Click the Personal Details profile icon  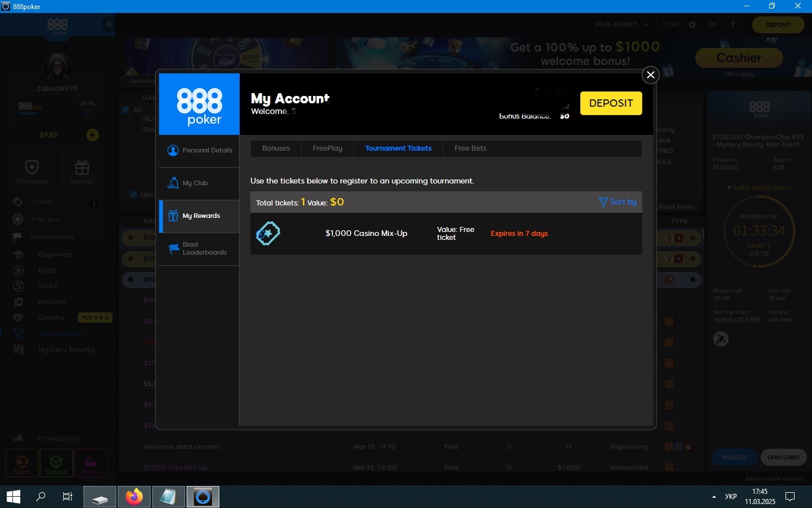173,150
